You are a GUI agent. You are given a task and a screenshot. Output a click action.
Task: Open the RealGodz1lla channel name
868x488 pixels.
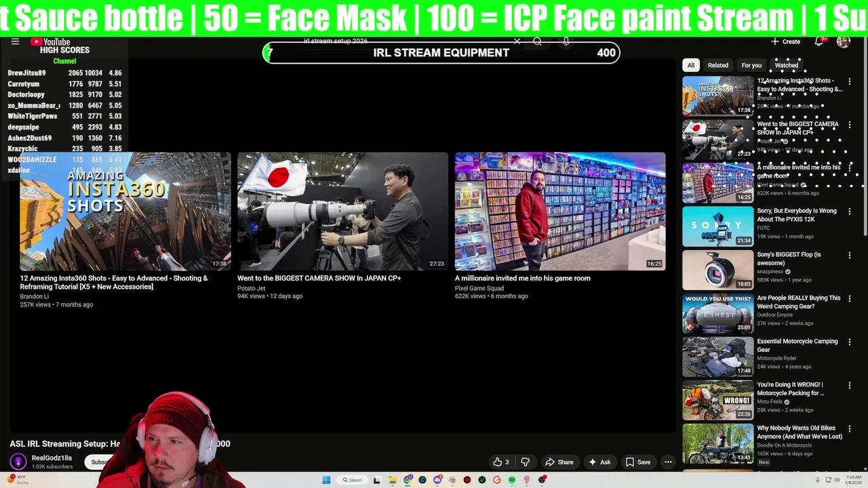pos(52,458)
